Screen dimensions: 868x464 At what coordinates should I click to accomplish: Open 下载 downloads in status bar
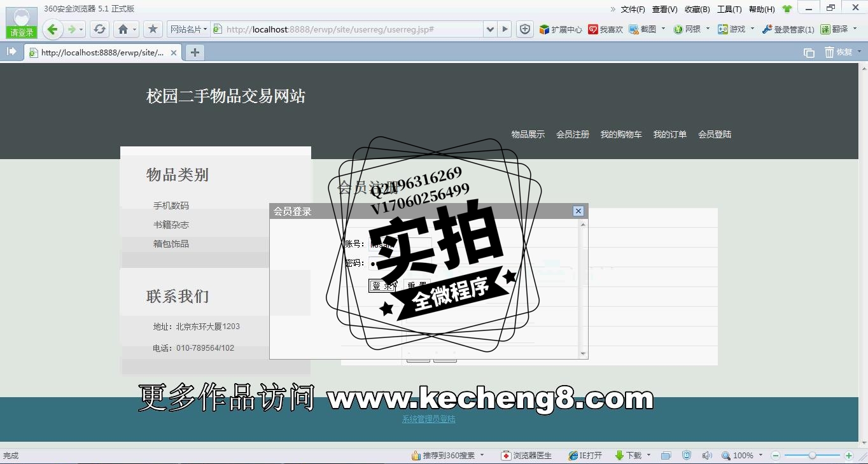coord(629,456)
